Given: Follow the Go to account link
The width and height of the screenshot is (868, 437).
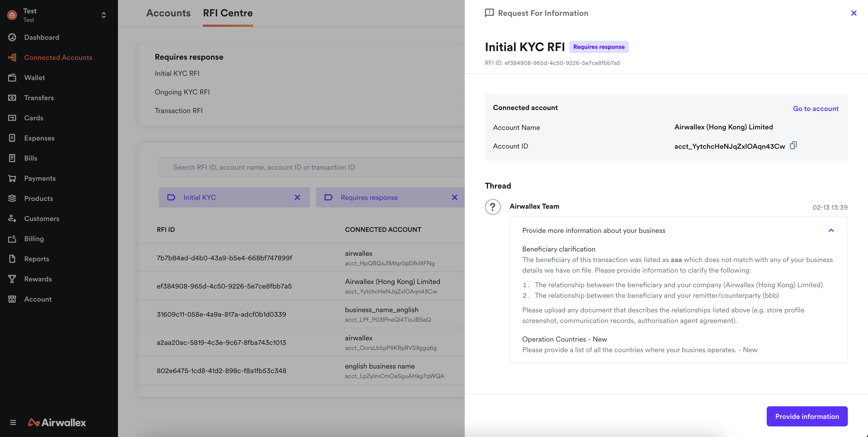Looking at the screenshot, I should coord(815,109).
